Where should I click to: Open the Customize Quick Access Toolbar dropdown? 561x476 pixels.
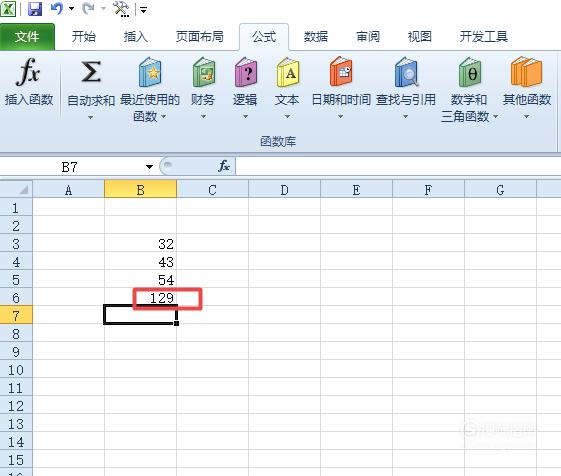click(143, 10)
